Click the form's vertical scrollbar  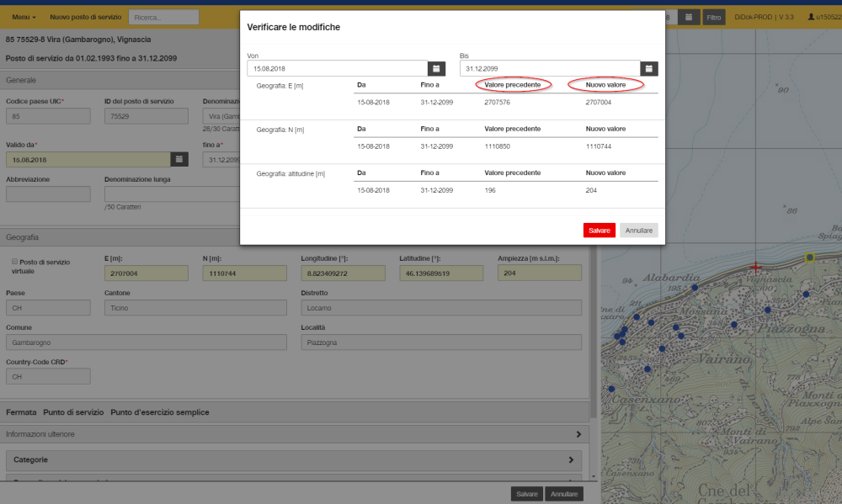594,333
